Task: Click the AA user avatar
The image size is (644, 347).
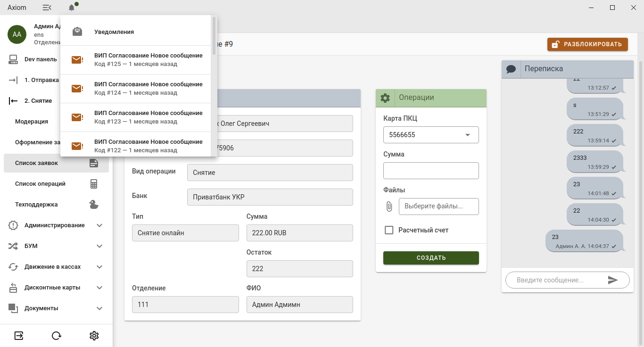Action: coord(17,34)
